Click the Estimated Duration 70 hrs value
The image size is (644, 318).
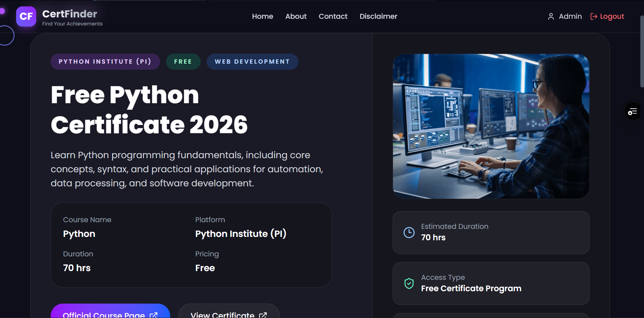(433, 238)
